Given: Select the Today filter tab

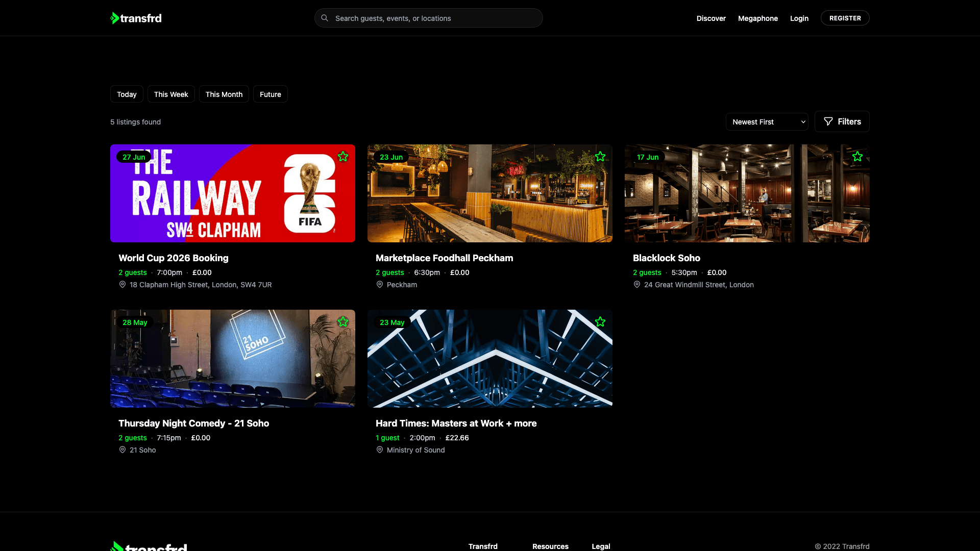Looking at the screenshot, I should pyautogui.click(x=127, y=94).
